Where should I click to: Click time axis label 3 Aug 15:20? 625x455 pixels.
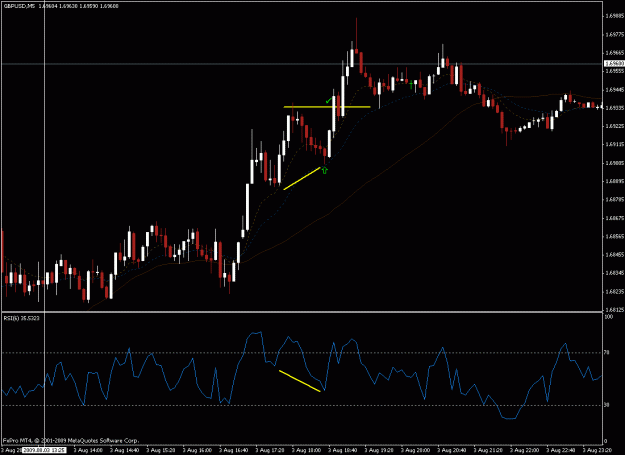pos(160,450)
